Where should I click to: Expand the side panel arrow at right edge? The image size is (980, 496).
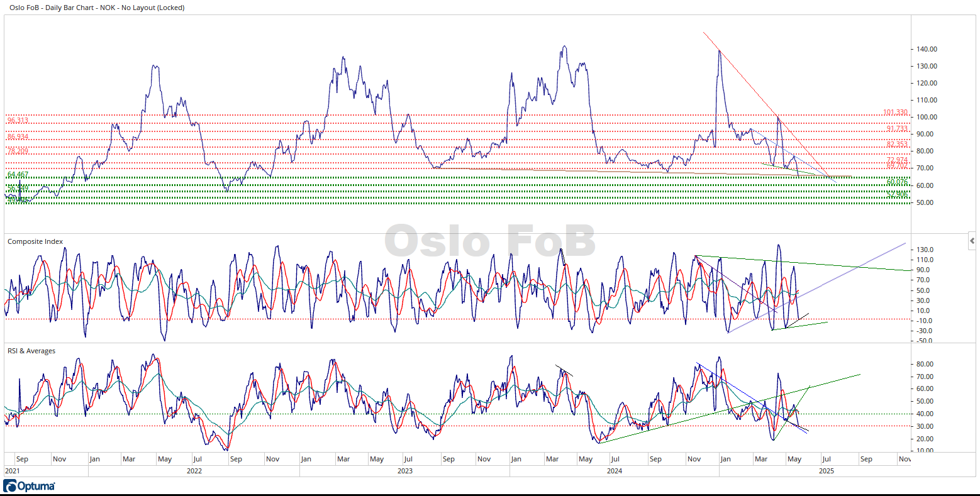coord(972,241)
